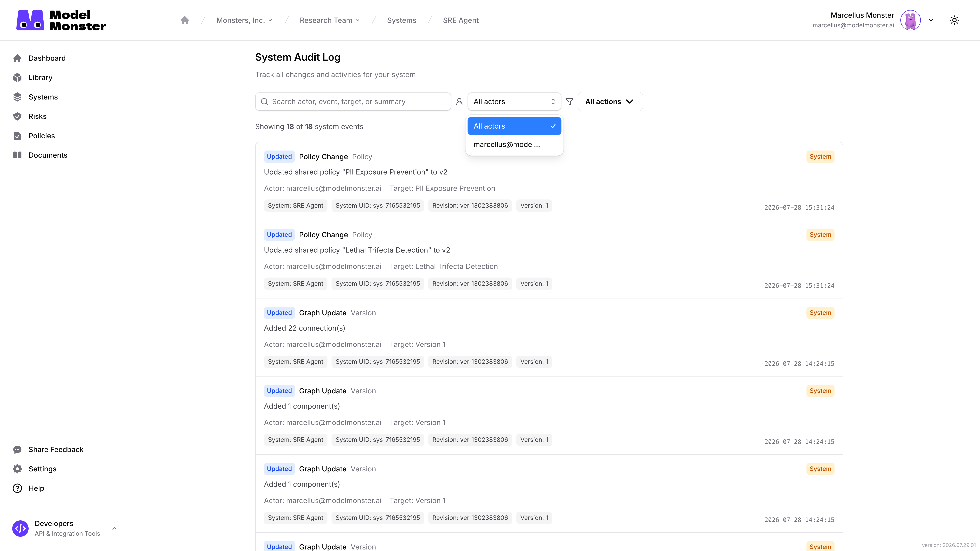This screenshot has height=551, width=980.
Task: Click System UID chip on Lethal Trifecta event
Action: pos(377,284)
